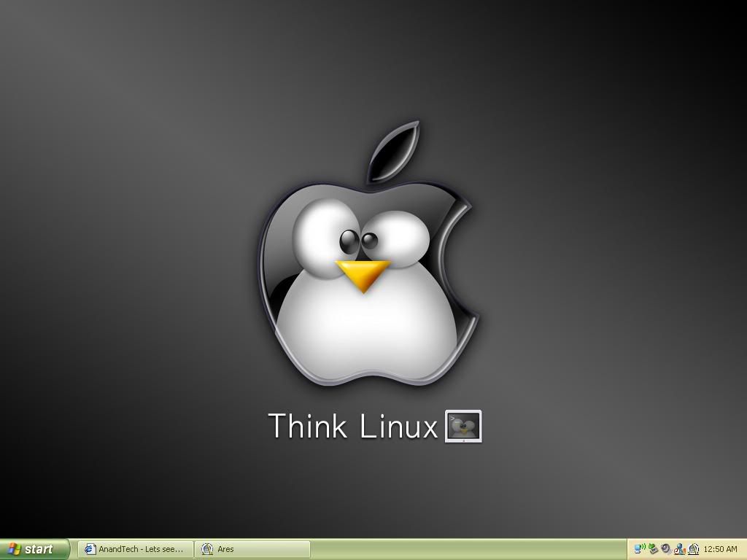Open MSN Messenger from the system tray
Image resolution: width=747 pixels, height=560 pixels.
pyautogui.click(x=680, y=549)
